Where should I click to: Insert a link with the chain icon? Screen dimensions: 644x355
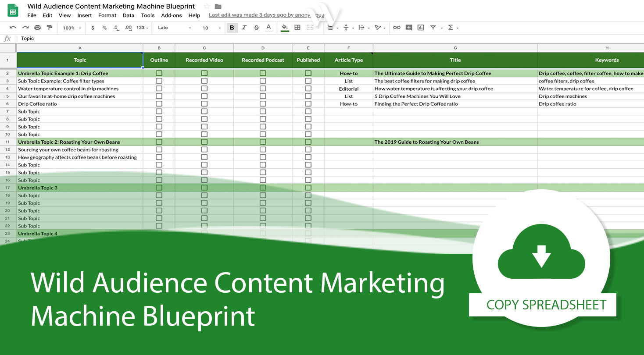[x=397, y=28]
